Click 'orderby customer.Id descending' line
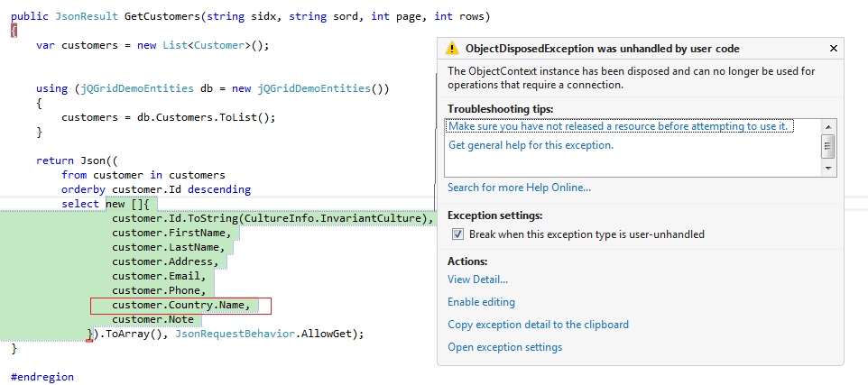This screenshot has width=868, height=385. [x=156, y=189]
